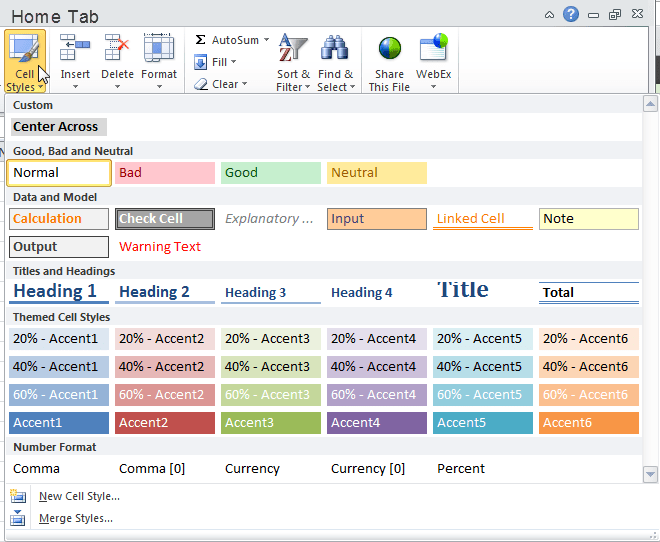This screenshot has width=660, height=542.
Task: Click the blue Help question mark icon
Action: [x=571, y=14]
